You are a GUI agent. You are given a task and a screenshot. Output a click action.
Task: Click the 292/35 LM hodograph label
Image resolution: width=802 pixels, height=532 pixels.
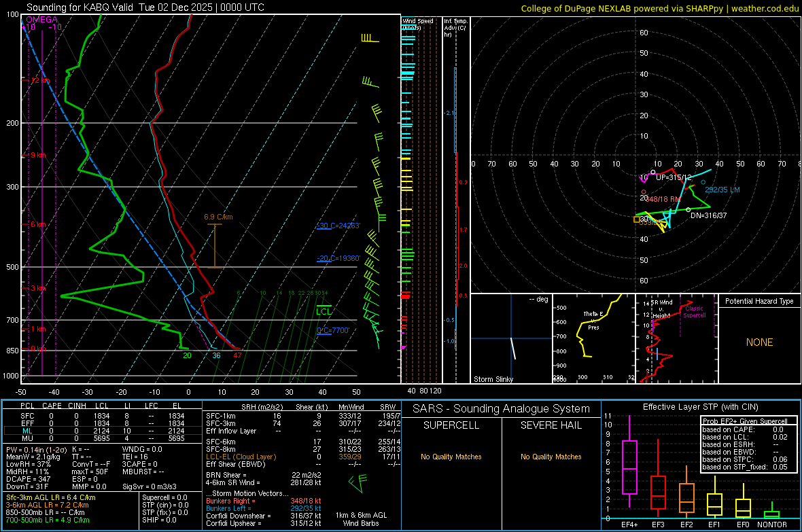pyautogui.click(x=722, y=190)
